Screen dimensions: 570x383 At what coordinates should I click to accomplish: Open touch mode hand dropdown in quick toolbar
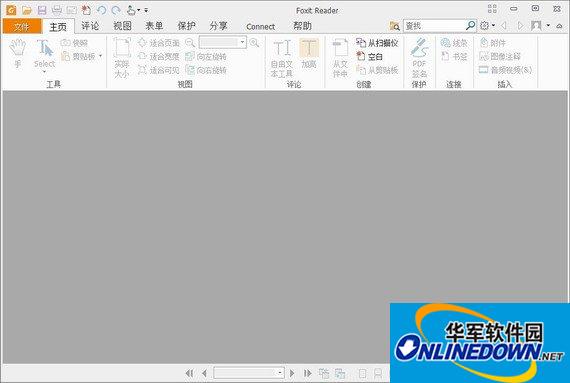click(x=133, y=10)
